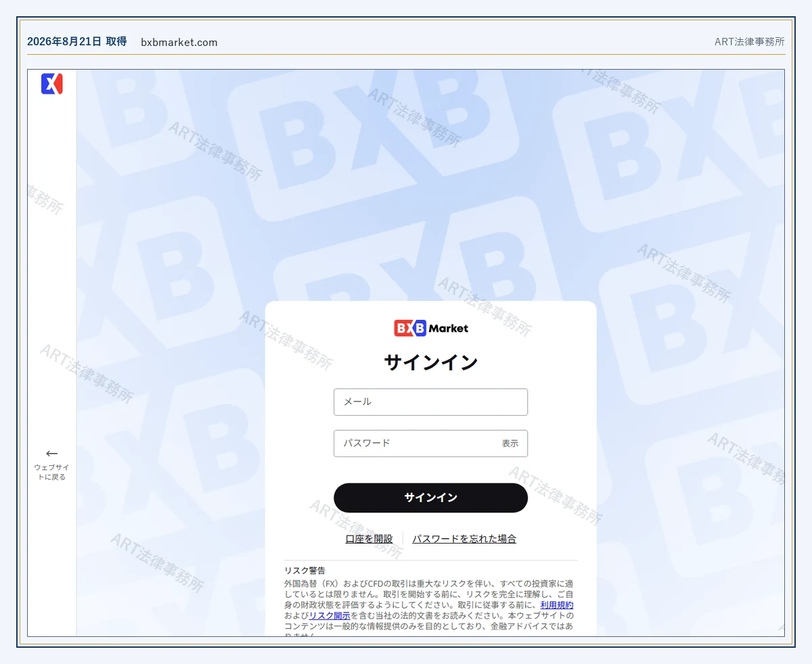Click the ウェブサイトに戻る text label

point(52,472)
